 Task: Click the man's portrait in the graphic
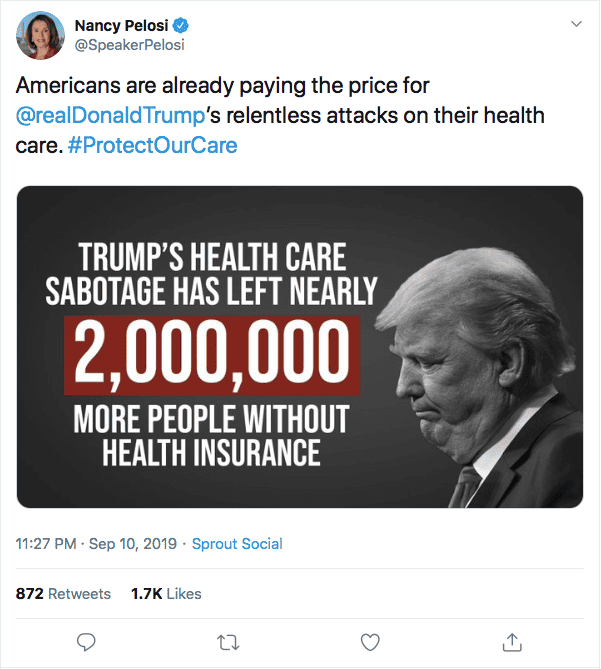(x=470, y=370)
